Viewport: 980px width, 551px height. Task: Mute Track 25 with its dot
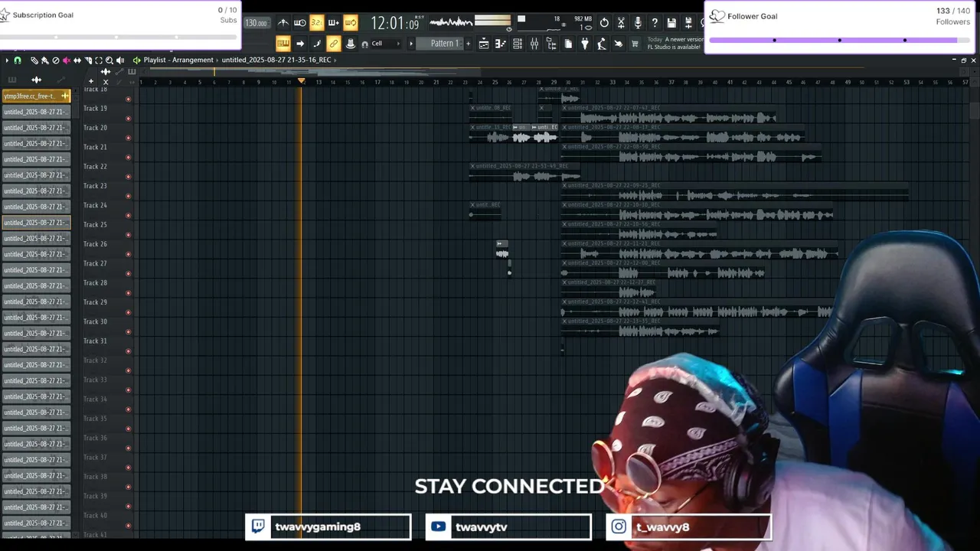(128, 235)
